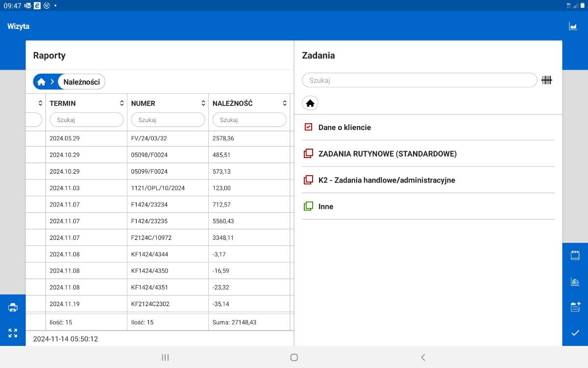
Task: Select the Należności breadcrumb tab
Action: click(81, 82)
